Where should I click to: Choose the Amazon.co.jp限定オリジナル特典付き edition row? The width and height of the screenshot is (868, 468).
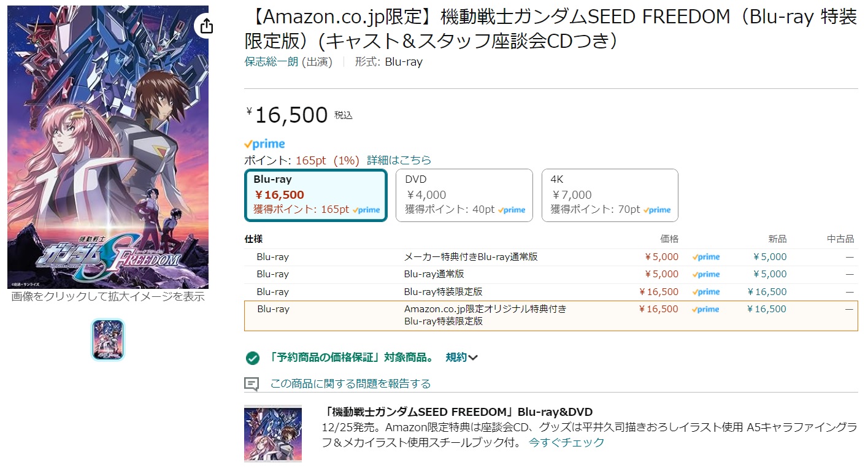[x=485, y=314]
